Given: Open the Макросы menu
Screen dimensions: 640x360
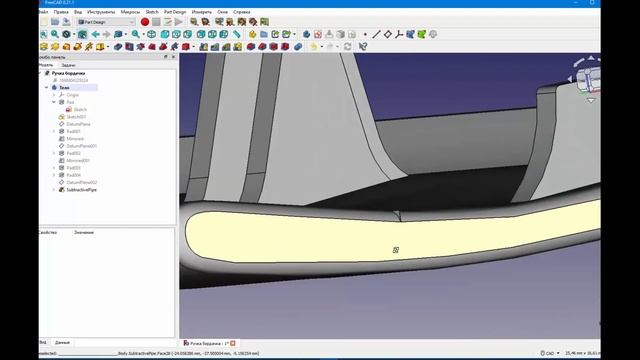Looking at the screenshot, I should pyautogui.click(x=130, y=12).
